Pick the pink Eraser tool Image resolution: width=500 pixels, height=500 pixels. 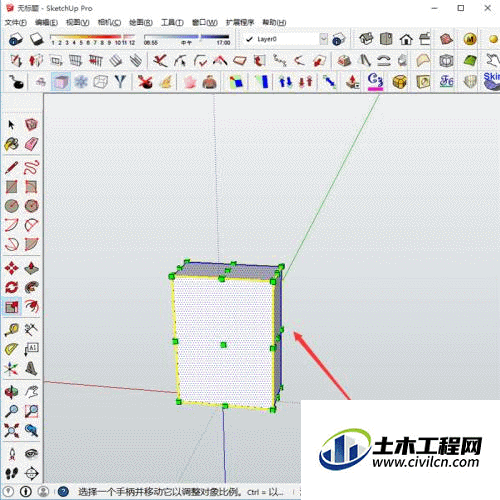click(31, 144)
